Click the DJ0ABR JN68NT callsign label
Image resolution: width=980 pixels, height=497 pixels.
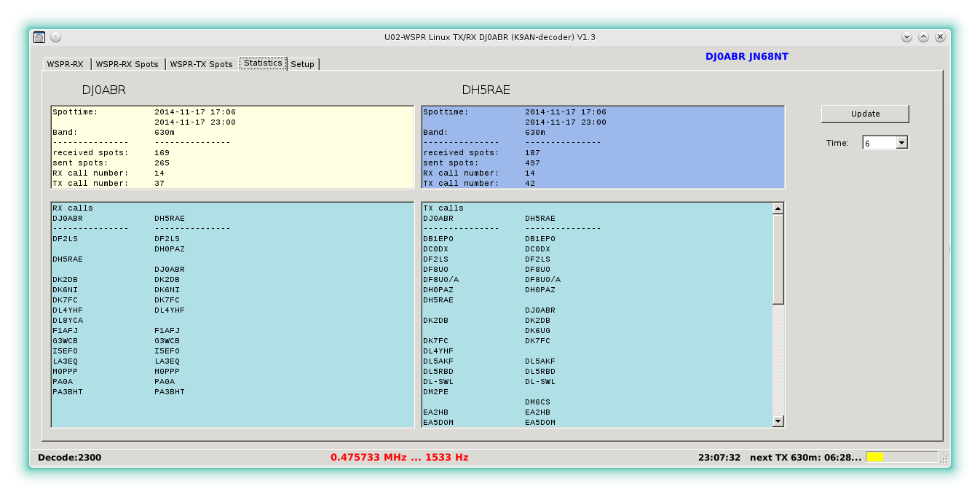point(746,56)
